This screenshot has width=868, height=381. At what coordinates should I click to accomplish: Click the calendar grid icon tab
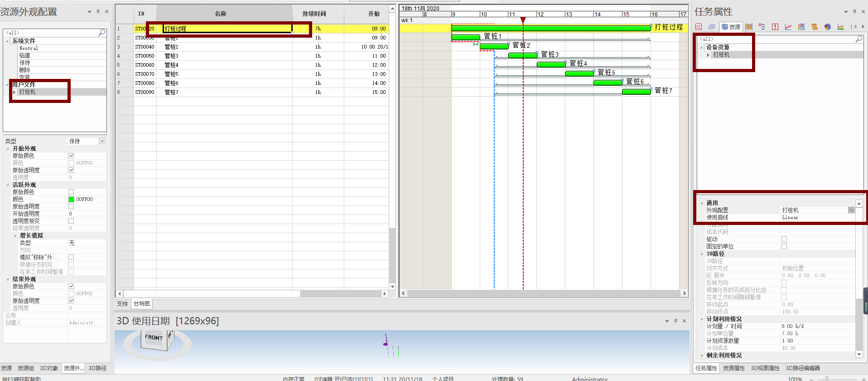point(801,27)
